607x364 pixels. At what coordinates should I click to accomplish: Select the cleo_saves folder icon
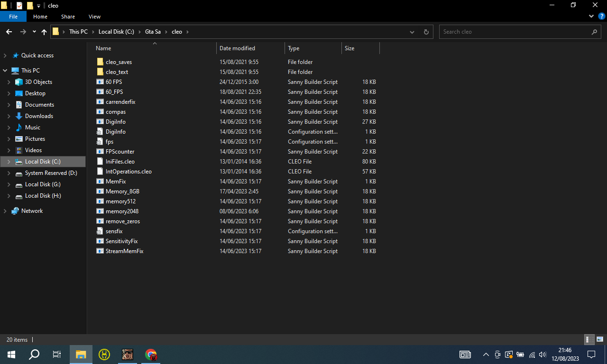click(x=100, y=62)
